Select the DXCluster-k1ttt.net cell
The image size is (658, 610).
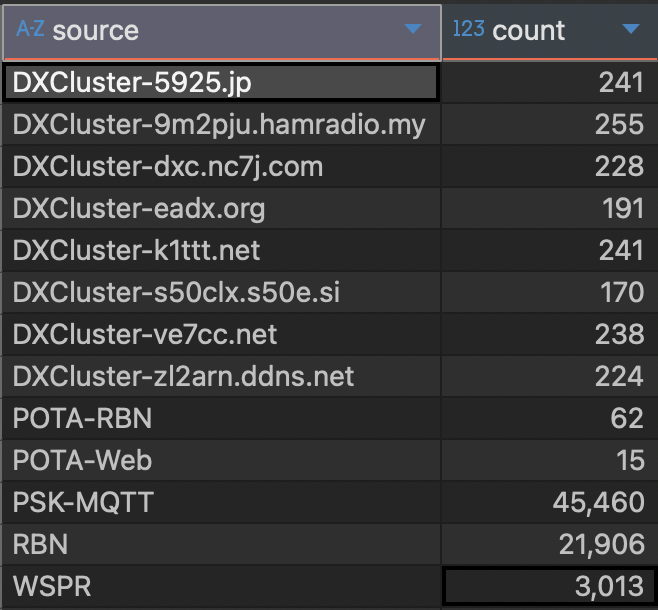tap(221, 250)
